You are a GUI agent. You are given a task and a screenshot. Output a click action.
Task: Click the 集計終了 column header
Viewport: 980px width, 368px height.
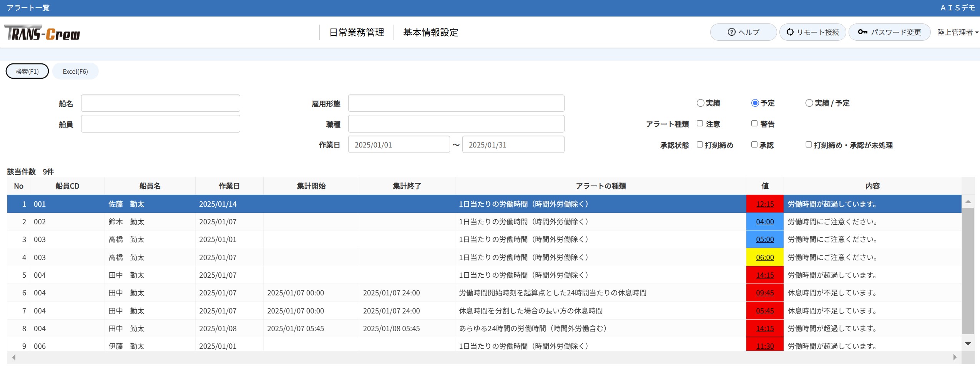(407, 186)
